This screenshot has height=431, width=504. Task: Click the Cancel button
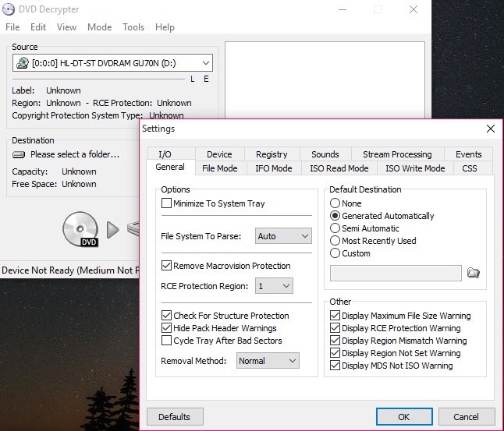pos(466,417)
